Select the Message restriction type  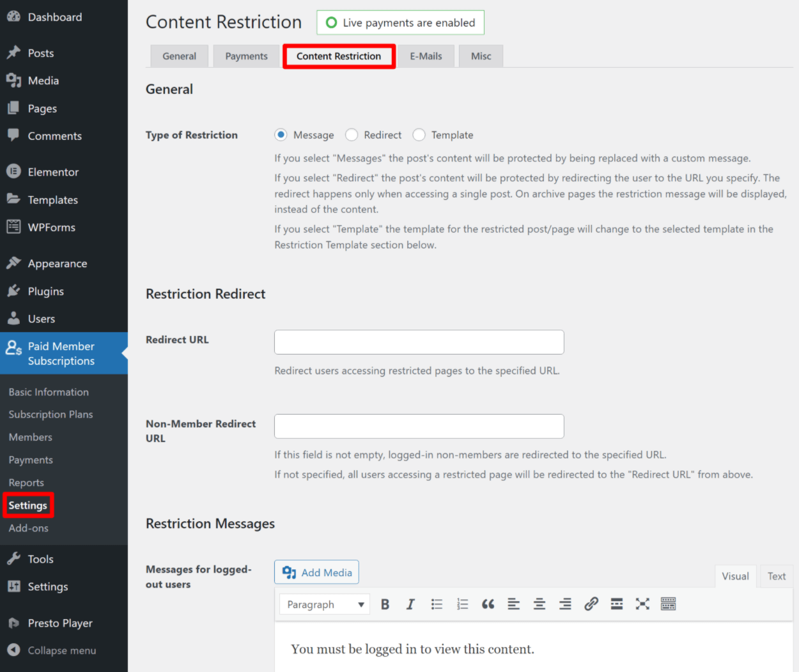pos(281,135)
